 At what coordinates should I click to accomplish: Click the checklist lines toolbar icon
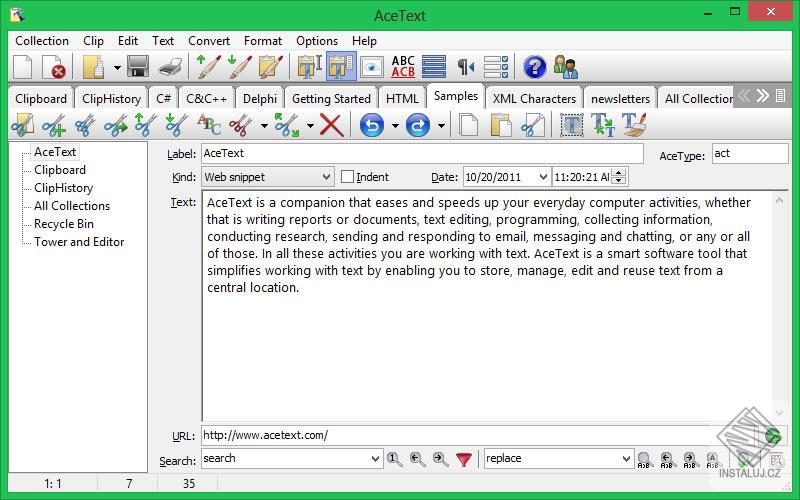coord(496,67)
